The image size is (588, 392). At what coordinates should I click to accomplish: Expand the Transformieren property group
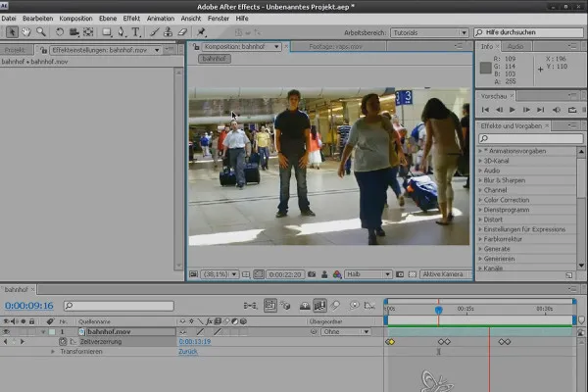[53, 352]
